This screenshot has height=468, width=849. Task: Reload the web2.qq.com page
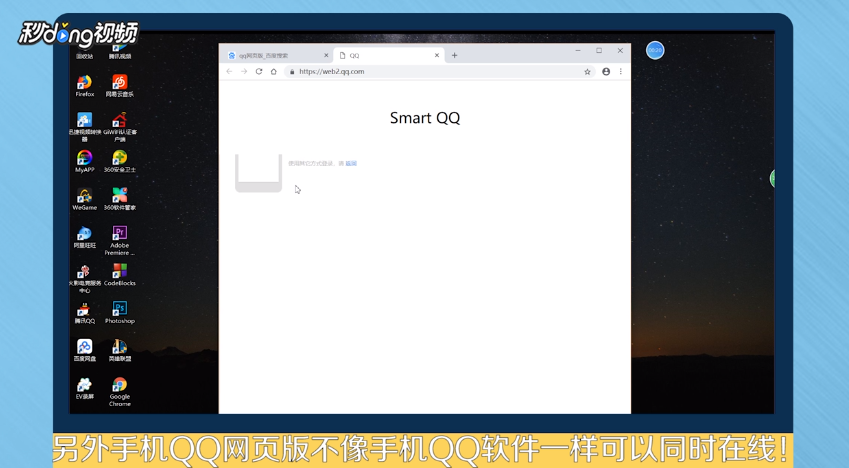point(259,72)
